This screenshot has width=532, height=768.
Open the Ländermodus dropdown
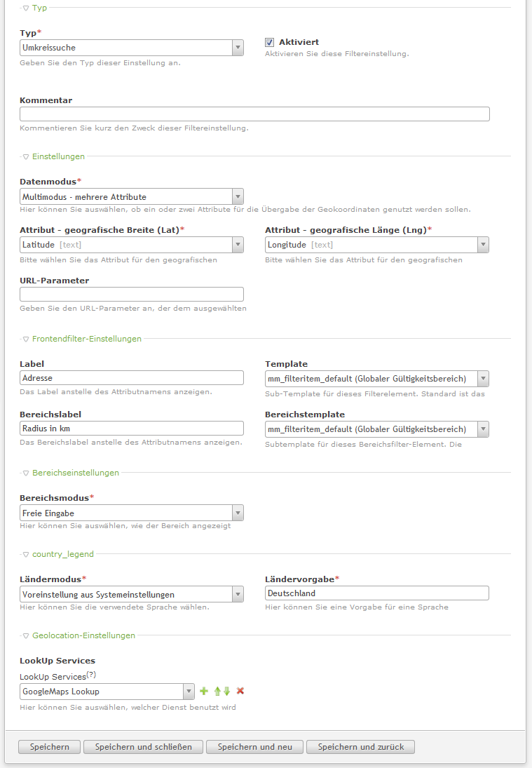tap(132, 594)
